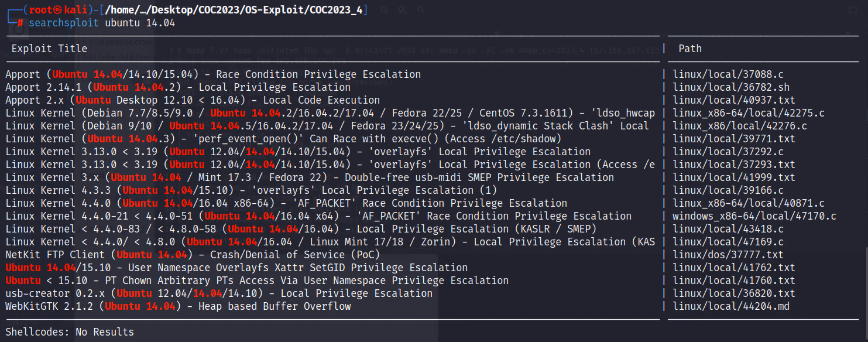
Task: Select path 'linux/local/39771.txt'
Action: [x=734, y=139]
